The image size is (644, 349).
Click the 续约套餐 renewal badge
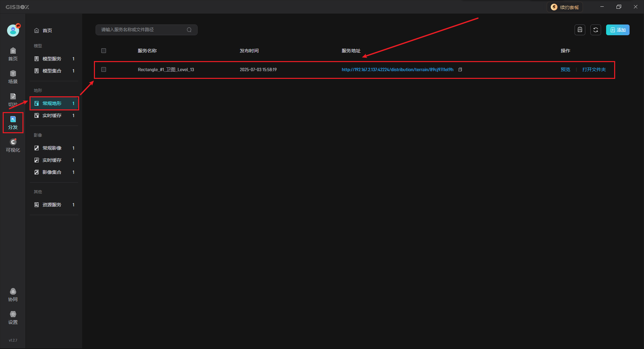click(x=565, y=7)
